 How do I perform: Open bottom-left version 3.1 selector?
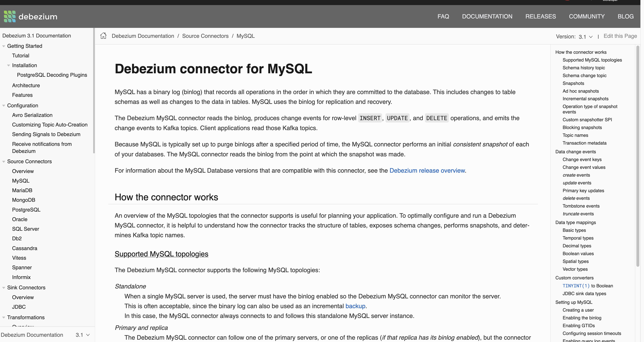(x=83, y=335)
